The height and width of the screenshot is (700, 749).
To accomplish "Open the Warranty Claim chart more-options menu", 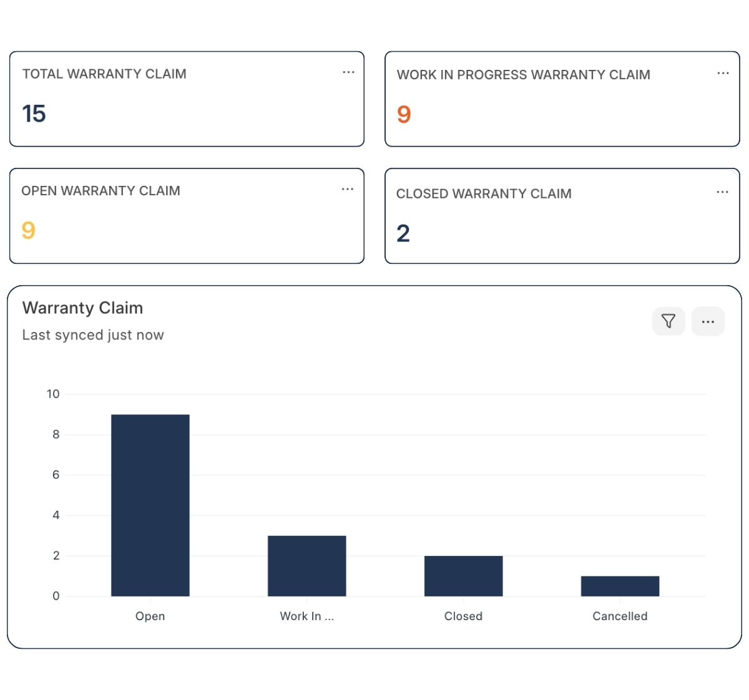I will [708, 321].
